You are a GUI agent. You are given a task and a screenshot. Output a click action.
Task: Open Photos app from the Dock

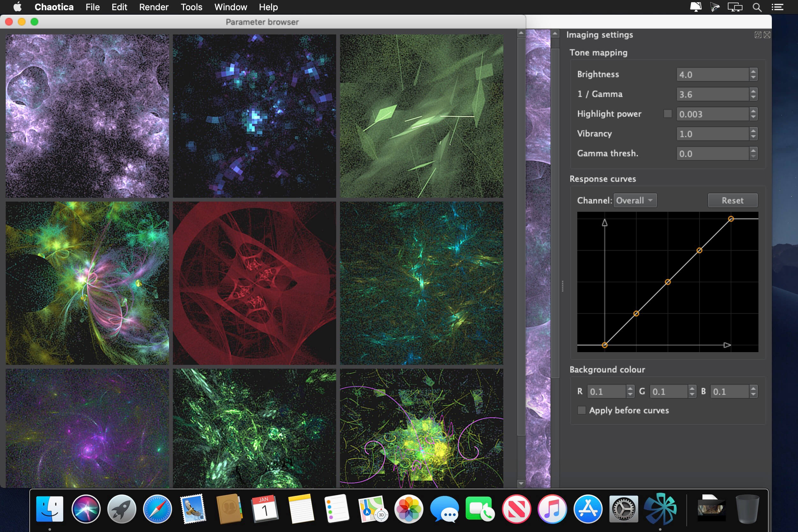pos(409,509)
